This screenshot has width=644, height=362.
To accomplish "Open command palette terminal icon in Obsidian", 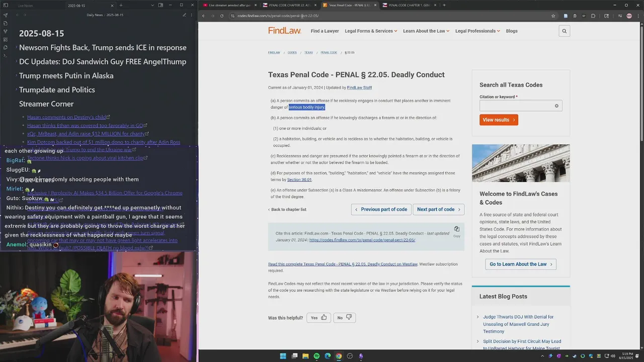I will pos(6,55).
